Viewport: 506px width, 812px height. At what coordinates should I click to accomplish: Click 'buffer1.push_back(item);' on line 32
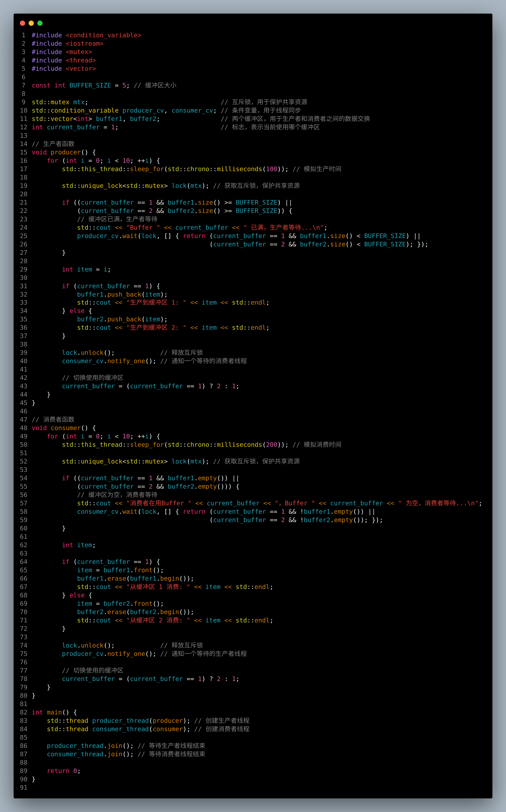coord(122,294)
